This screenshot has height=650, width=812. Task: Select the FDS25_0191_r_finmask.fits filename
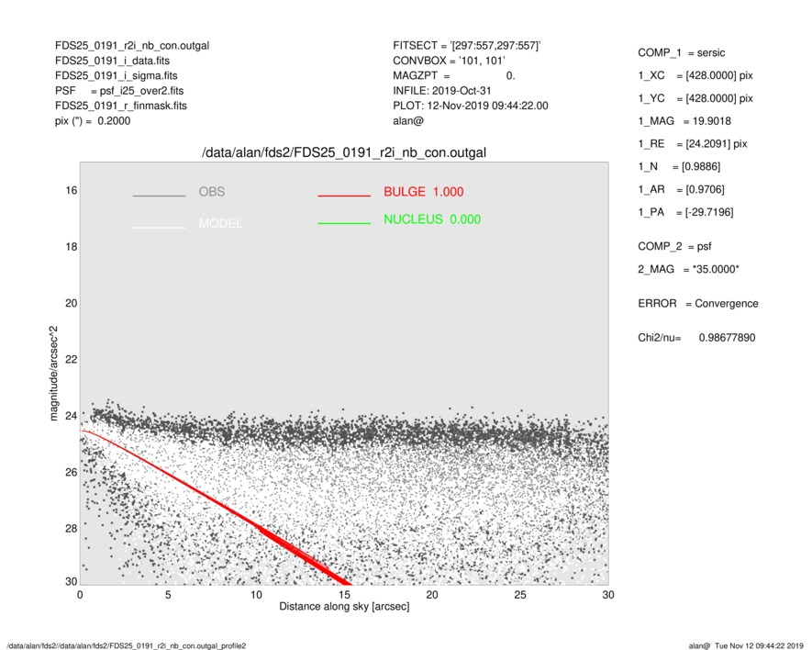click(x=121, y=106)
